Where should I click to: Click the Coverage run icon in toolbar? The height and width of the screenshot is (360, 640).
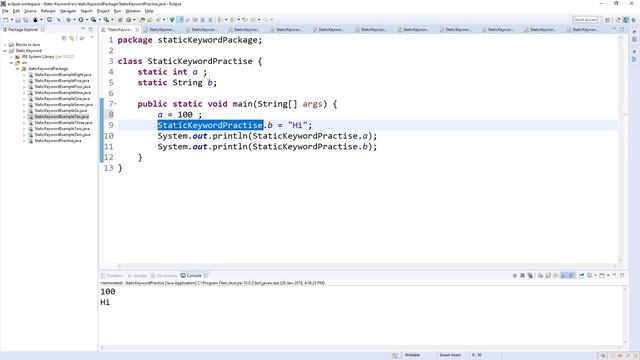coord(93,20)
